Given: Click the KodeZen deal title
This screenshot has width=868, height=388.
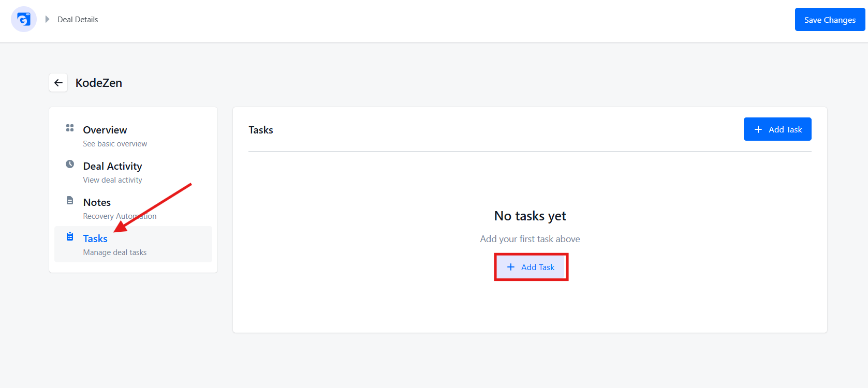Looking at the screenshot, I should click(99, 83).
